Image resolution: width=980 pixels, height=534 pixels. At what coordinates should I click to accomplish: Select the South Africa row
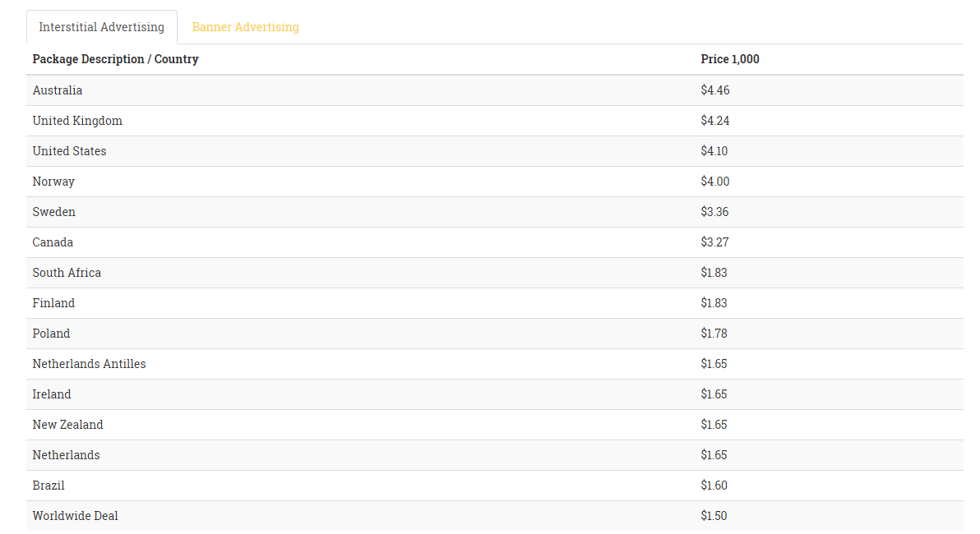[x=494, y=273]
